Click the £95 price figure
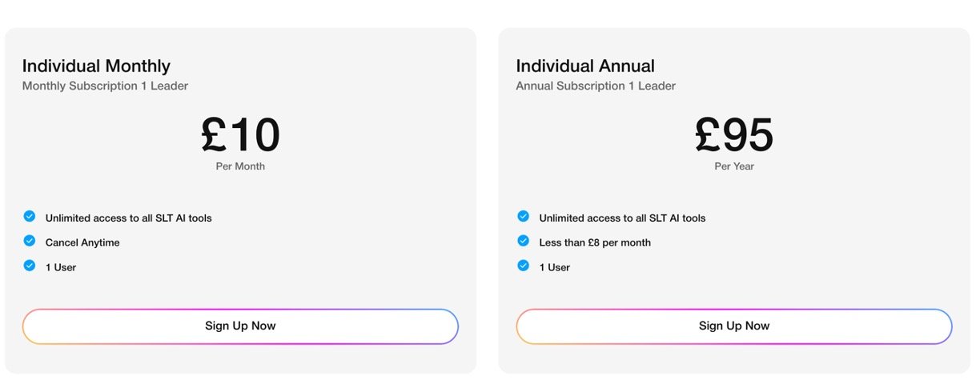The height and width of the screenshot is (392, 980). 734,134
